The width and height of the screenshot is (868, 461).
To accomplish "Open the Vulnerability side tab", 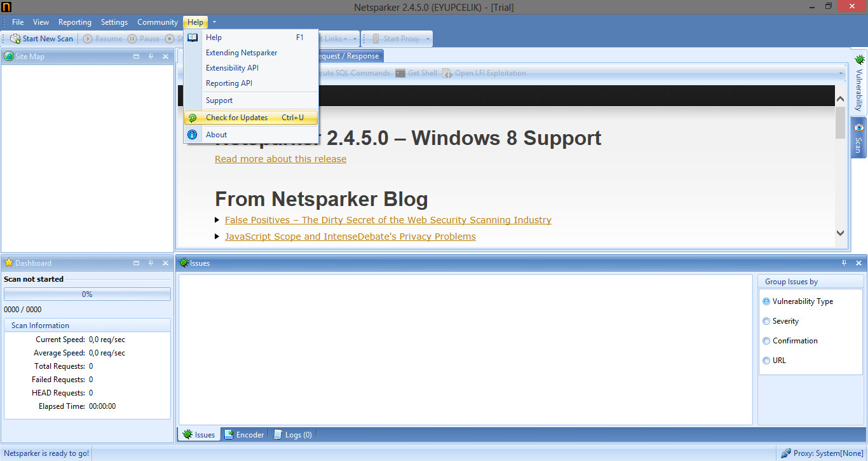I will pyautogui.click(x=859, y=83).
